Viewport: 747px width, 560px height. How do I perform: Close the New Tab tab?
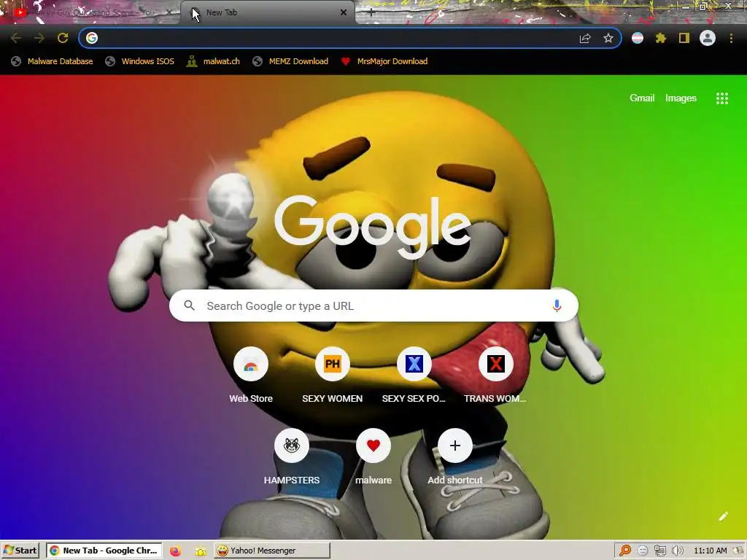(x=344, y=13)
